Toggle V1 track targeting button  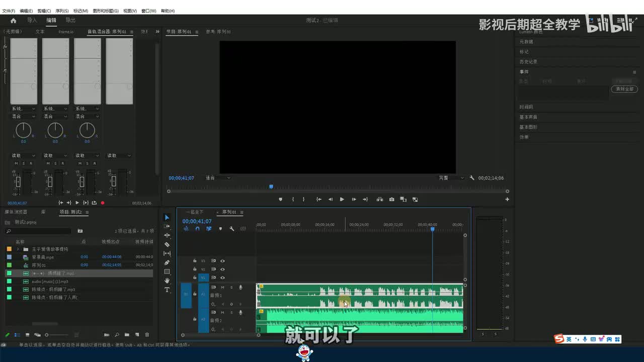[203, 278]
